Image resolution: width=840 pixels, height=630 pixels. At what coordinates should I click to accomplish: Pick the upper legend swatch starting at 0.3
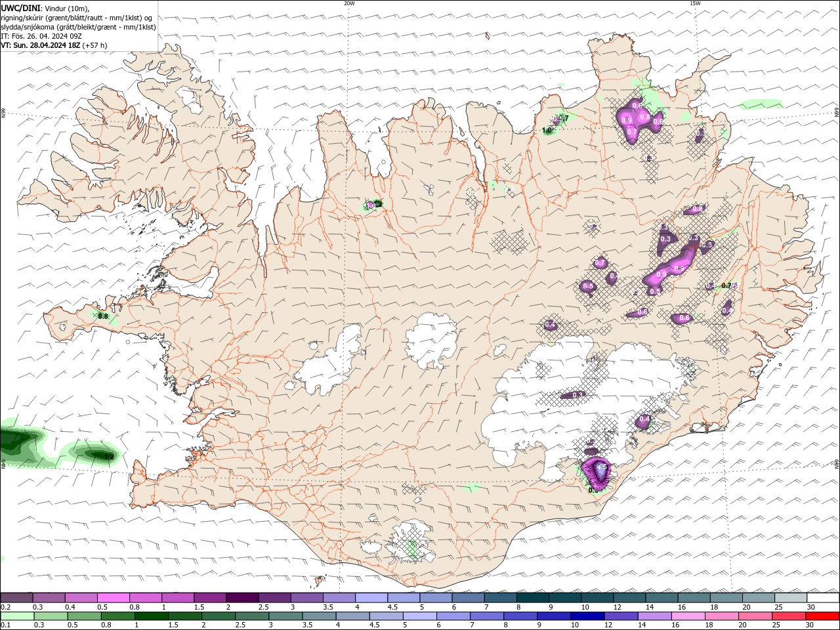tap(49, 598)
